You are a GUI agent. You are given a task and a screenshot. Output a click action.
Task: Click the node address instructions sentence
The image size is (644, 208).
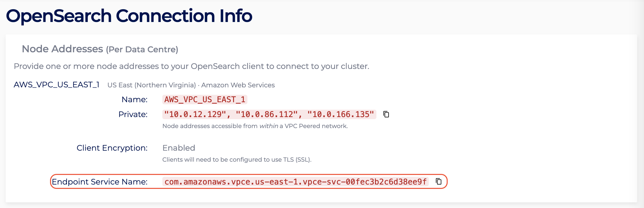191,66
